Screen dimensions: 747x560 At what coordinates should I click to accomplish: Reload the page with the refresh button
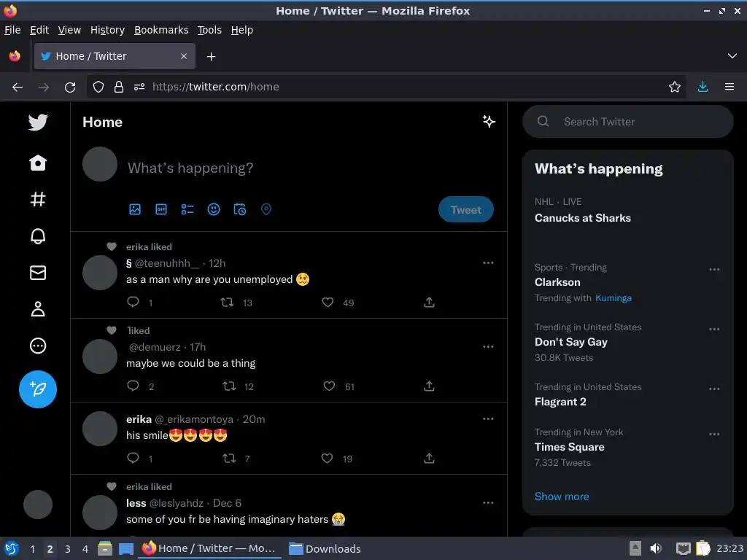coord(70,87)
